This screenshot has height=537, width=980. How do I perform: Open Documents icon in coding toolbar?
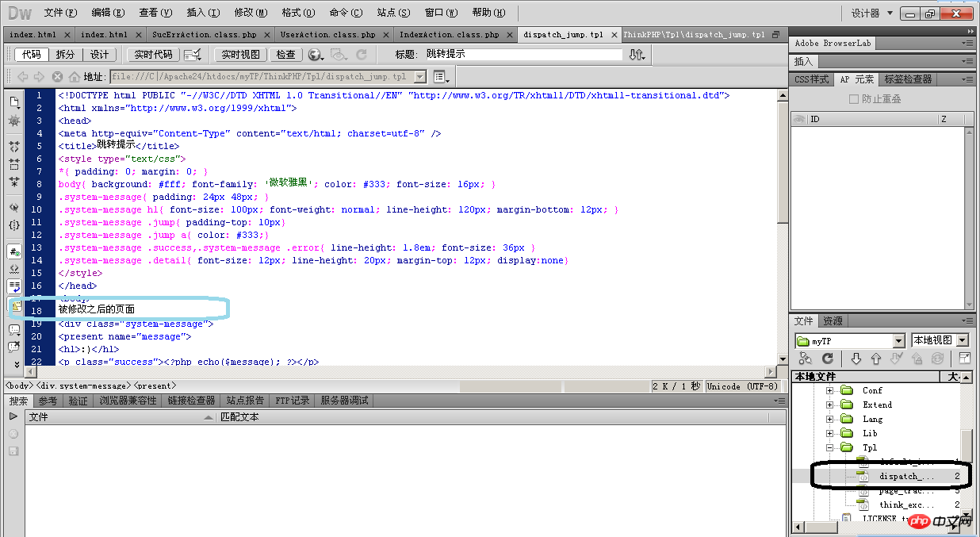click(x=14, y=102)
